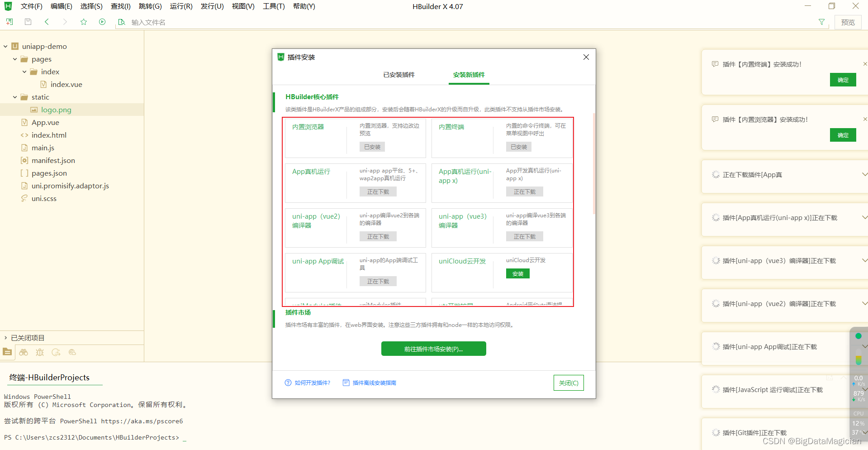Open manifest.json in the project tree

53,160
